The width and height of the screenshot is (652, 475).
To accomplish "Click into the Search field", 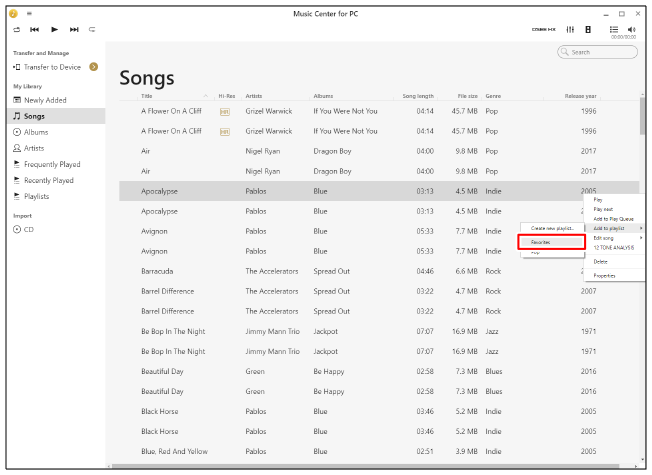I will (x=603, y=52).
